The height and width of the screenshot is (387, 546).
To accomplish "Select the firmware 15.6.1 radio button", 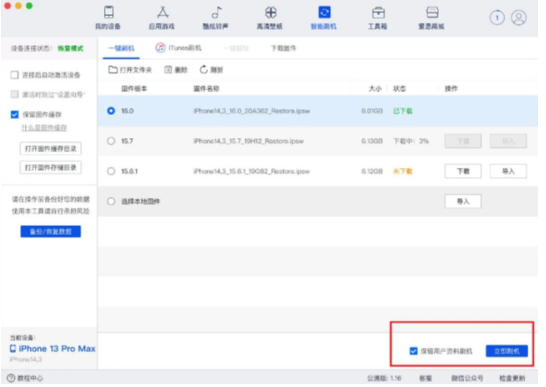I will point(111,172).
